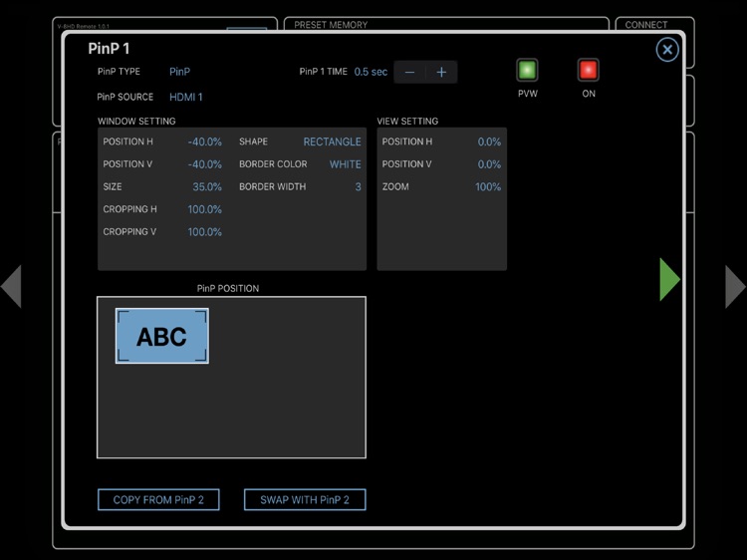Select view POSITION V value 0.0%
Viewport: 747px width, 560px height.
click(489, 164)
